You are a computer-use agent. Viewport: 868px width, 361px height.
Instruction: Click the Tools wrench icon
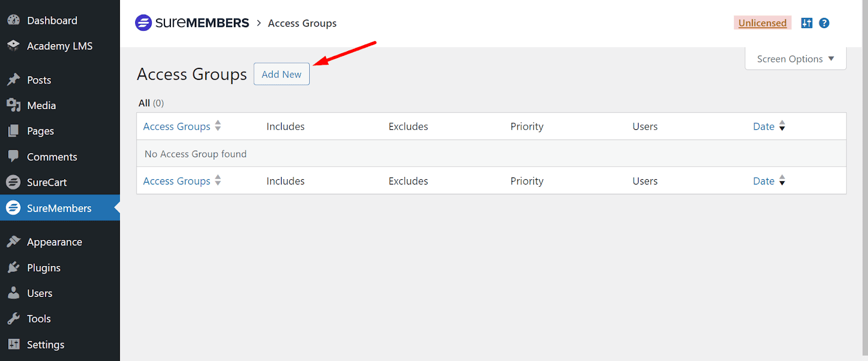tap(14, 319)
